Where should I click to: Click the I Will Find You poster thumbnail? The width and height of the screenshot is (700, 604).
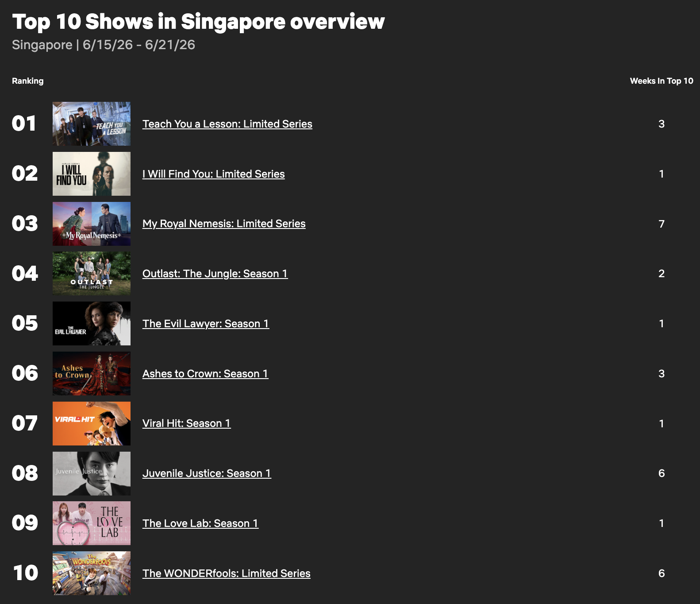[92, 174]
